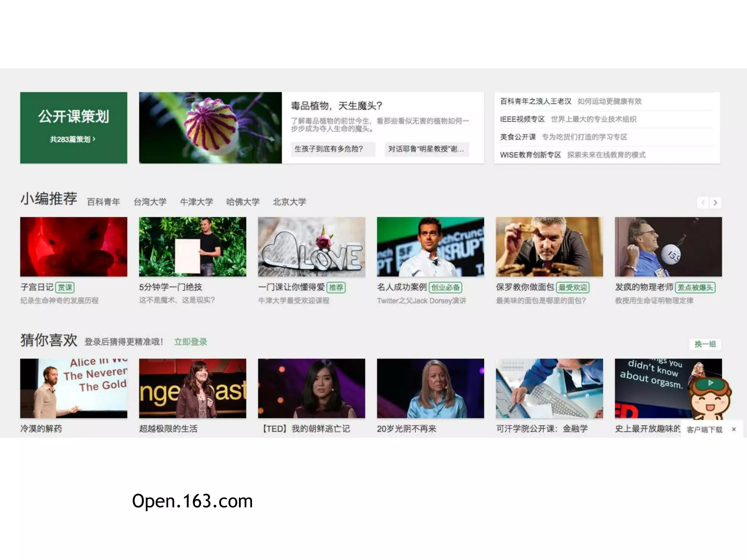Click the 创业必备 tag badge

pos(445,288)
